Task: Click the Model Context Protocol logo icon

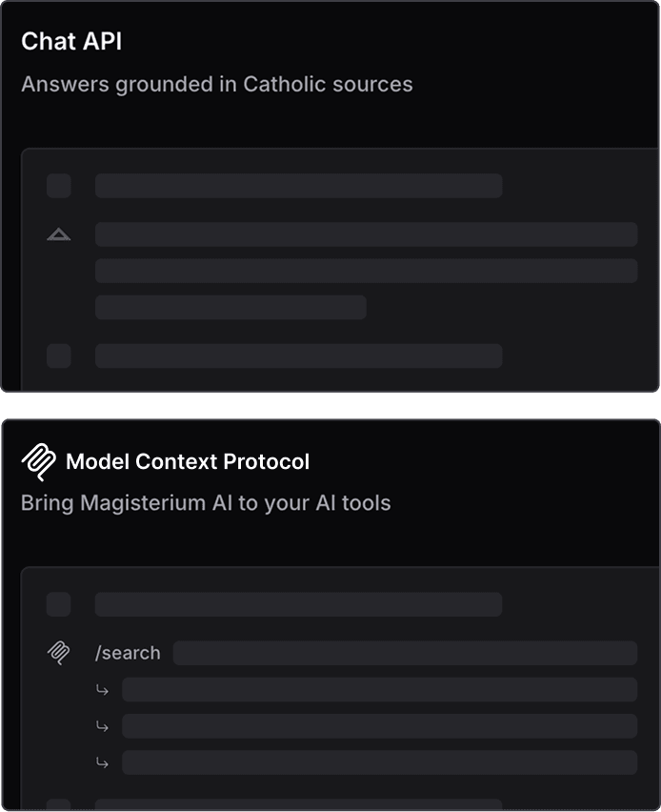Action: [39, 462]
